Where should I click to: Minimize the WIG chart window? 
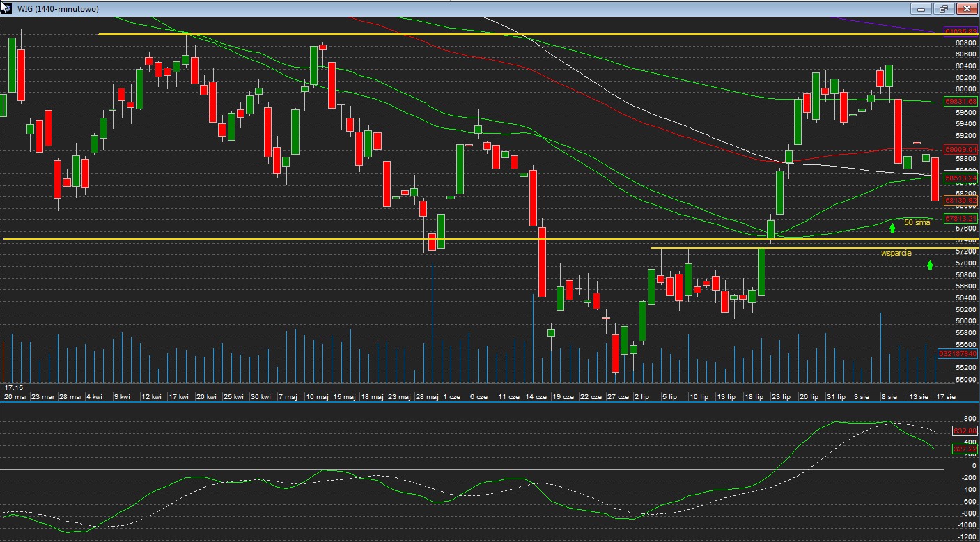click(x=921, y=9)
